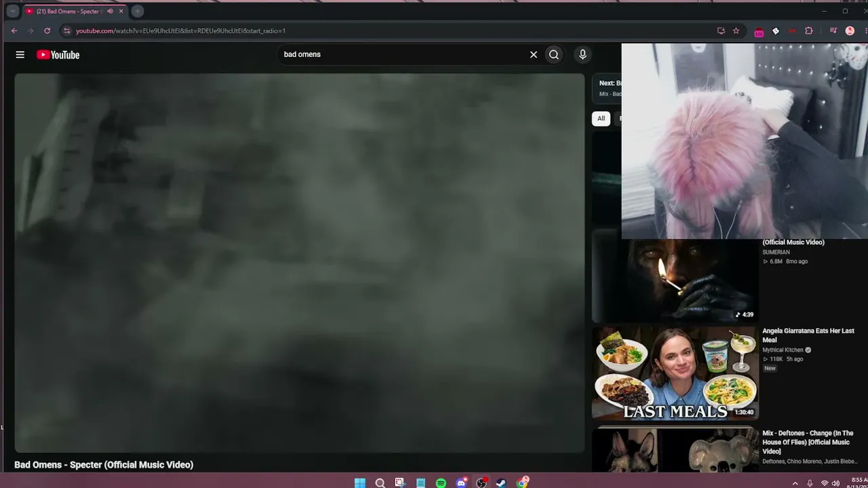This screenshot has height=488, width=868.
Task: Select the YouTube URL in the address bar
Action: click(x=180, y=30)
